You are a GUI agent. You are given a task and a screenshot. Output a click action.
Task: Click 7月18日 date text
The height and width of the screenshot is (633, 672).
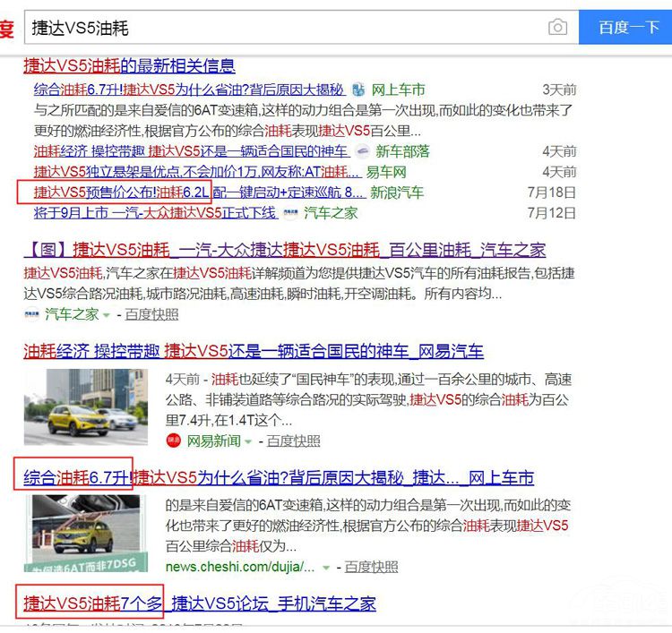552,192
